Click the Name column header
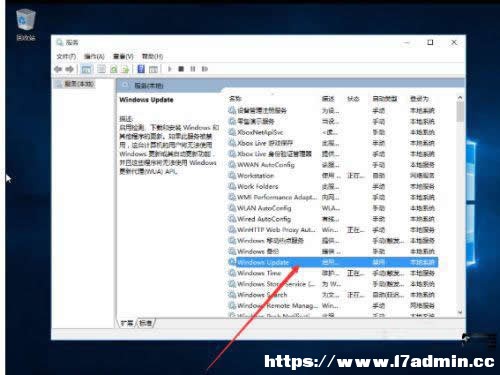500x375 pixels. click(x=235, y=99)
